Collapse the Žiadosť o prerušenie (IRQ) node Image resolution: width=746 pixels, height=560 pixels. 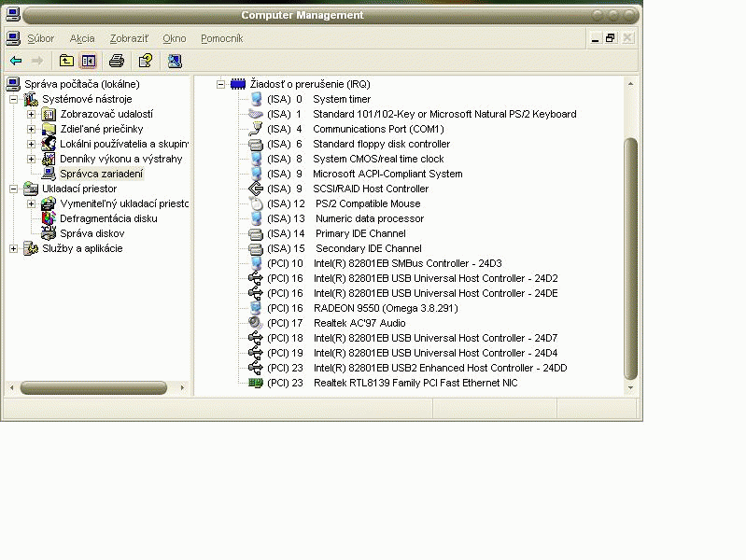tap(221, 84)
